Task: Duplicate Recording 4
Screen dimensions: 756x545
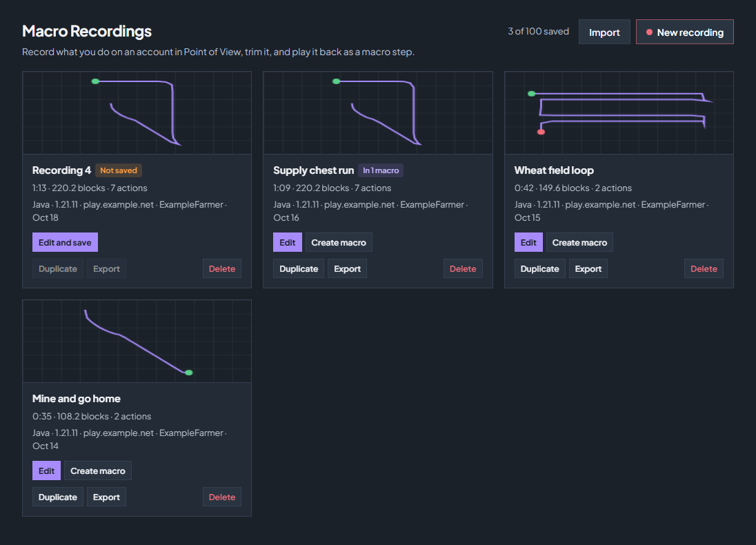Action: [58, 268]
